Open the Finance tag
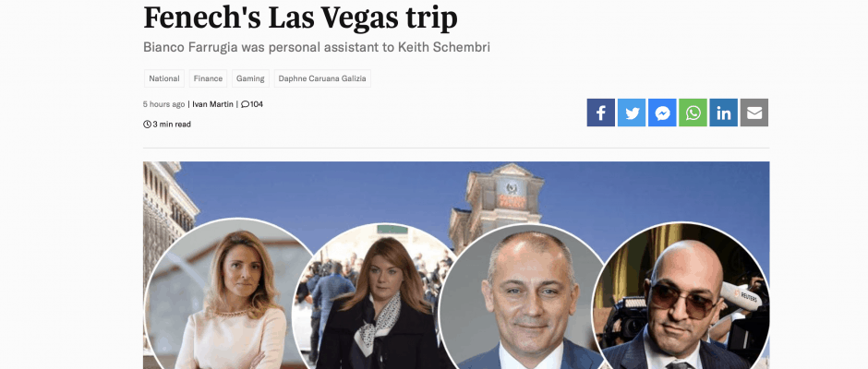The width and height of the screenshot is (868, 369). click(208, 78)
